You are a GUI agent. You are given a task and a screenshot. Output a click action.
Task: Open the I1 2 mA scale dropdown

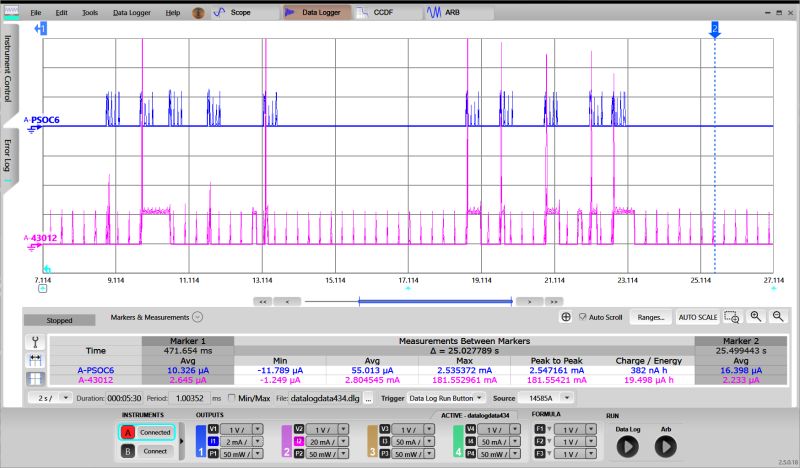coord(258,441)
